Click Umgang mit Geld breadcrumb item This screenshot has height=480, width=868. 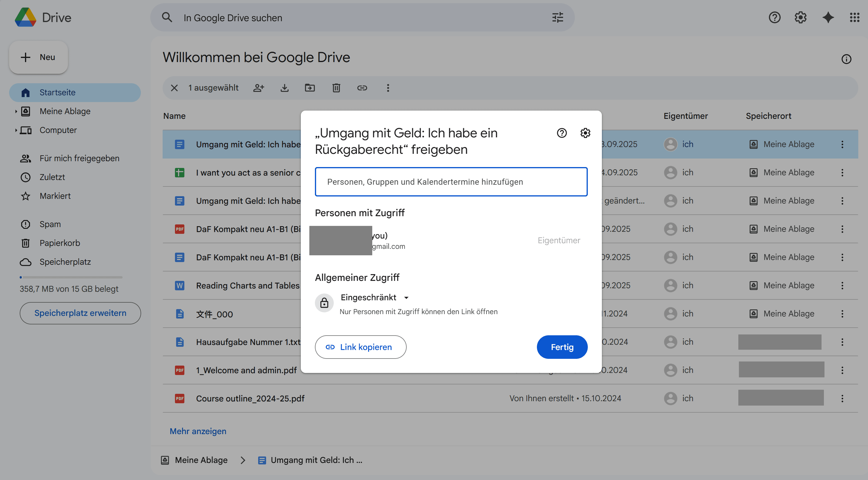310,460
